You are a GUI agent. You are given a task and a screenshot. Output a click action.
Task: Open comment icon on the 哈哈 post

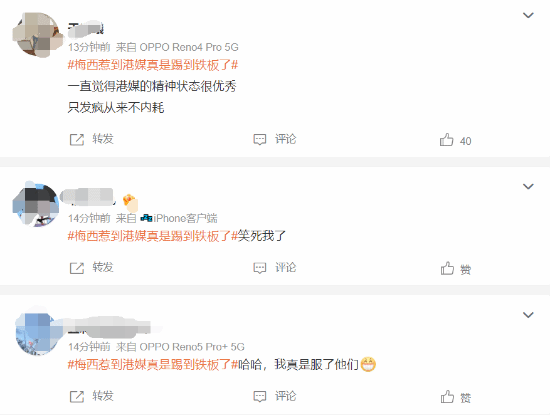[260, 396]
